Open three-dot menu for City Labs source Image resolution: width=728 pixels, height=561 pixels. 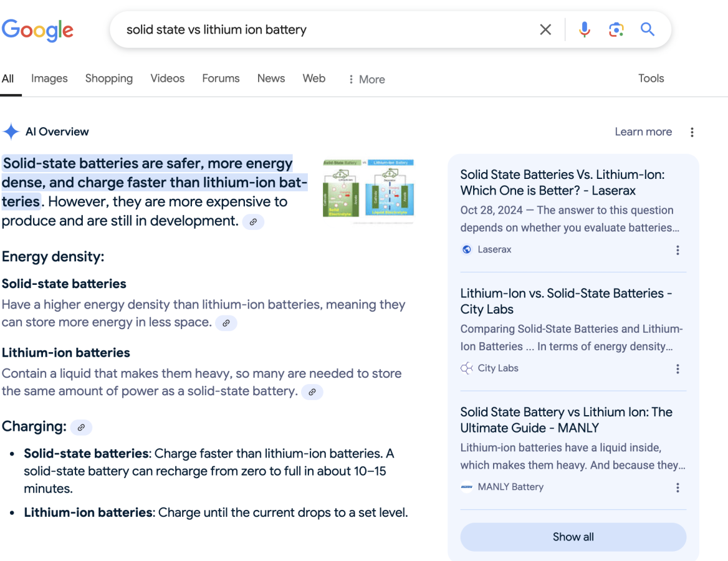(x=678, y=369)
